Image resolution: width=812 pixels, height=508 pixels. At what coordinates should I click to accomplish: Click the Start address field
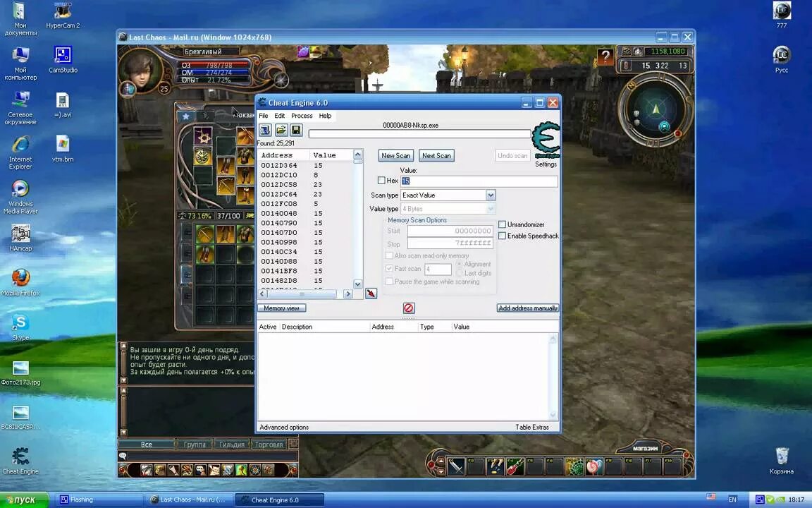point(450,231)
